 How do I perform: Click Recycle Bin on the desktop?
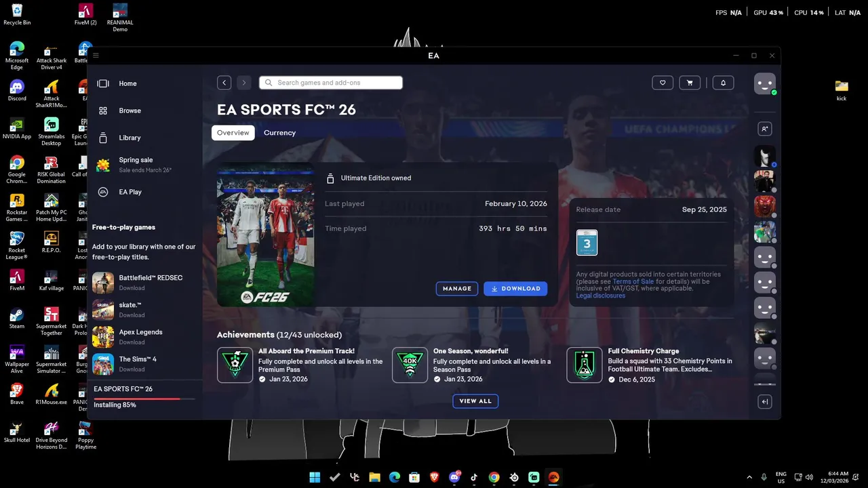point(17,15)
